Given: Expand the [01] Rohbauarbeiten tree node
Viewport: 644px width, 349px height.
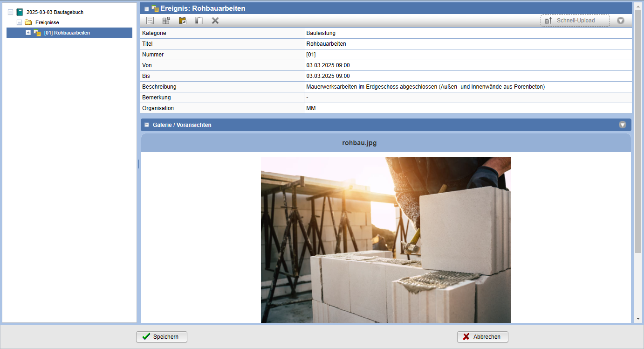Looking at the screenshot, I should tap(28, 33).
